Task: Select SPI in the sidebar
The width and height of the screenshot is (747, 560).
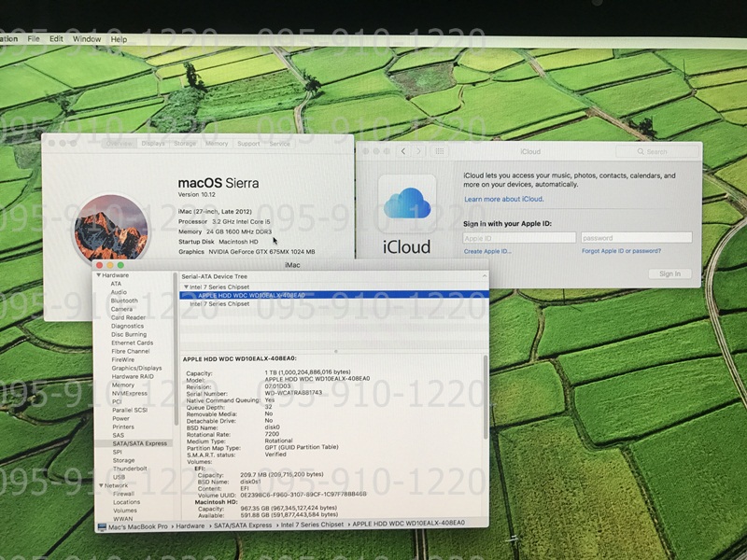Action: (x=118, y=452)
